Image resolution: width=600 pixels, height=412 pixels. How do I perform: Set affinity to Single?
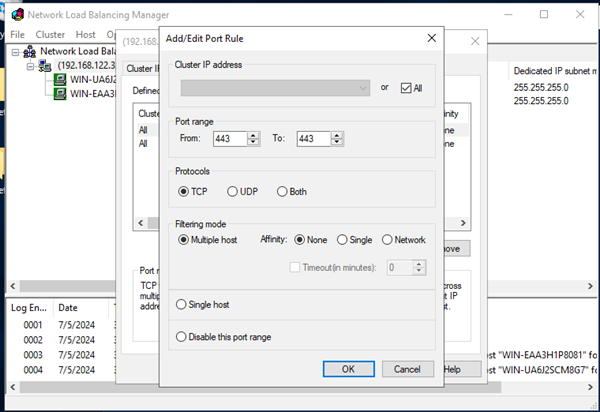[342, 240]
